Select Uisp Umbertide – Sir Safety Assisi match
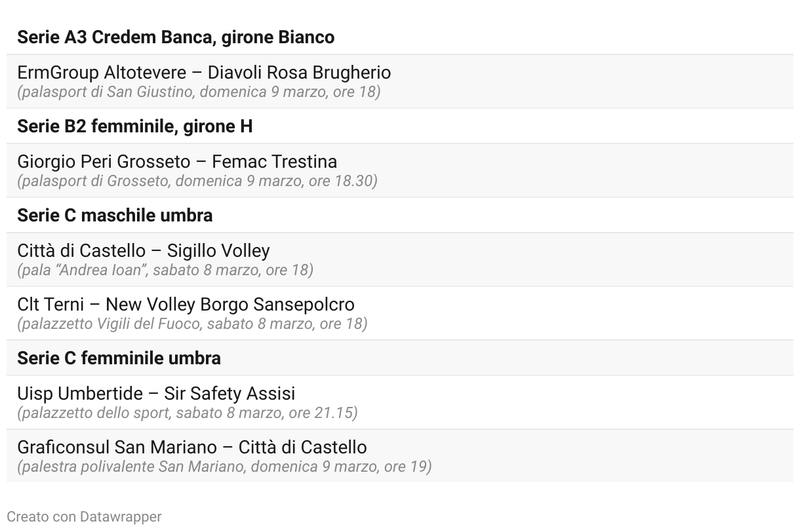Screen dimensions: 800x532 [x=400, y=402]
